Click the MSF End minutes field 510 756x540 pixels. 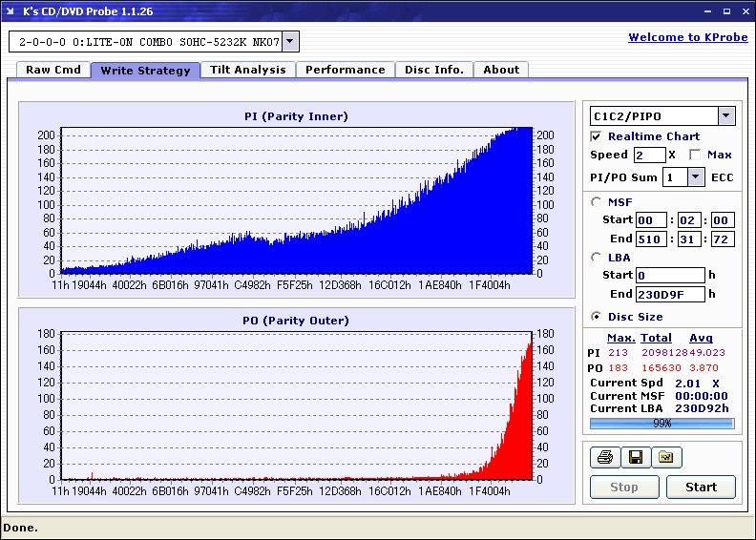point(651,239)
